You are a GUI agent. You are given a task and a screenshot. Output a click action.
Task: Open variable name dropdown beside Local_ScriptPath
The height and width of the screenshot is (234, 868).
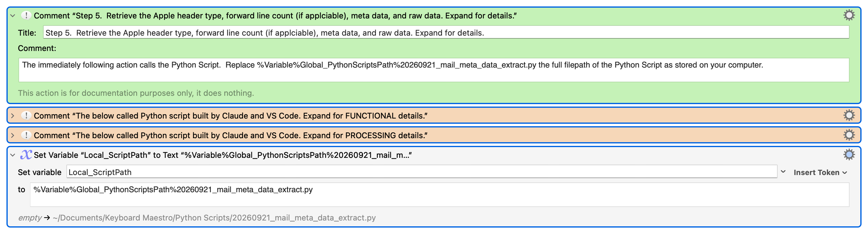click(x=783, y=172)
